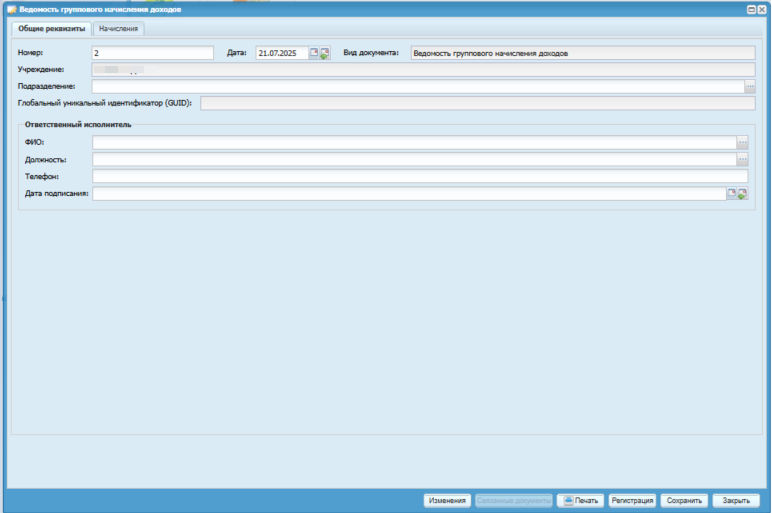The image size is (772, 513).
Task: Click the Регистрация button
Action: pos(632,500)
